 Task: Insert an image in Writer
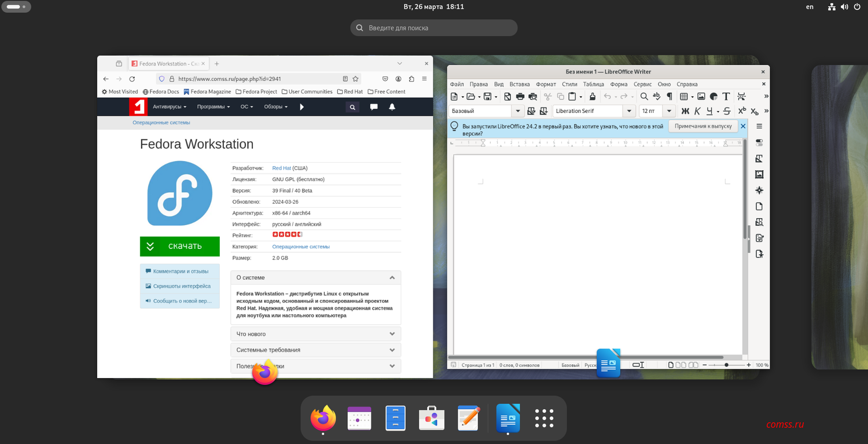[x=701, y=97]
